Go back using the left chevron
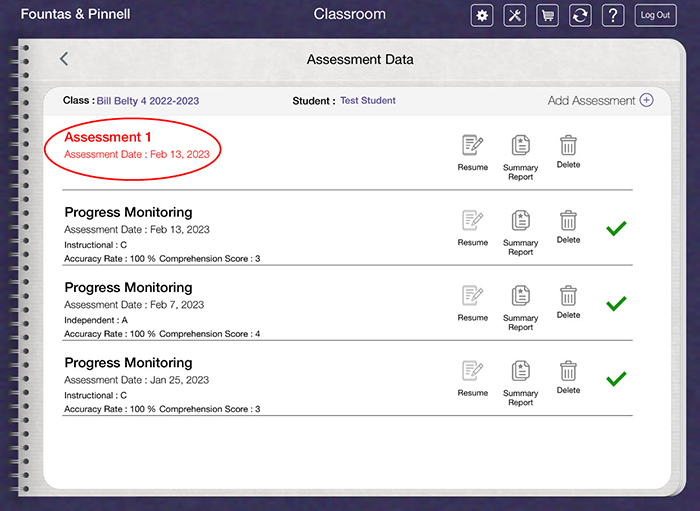The height and width of the screenshot is (511, 700). coord(64,59)
